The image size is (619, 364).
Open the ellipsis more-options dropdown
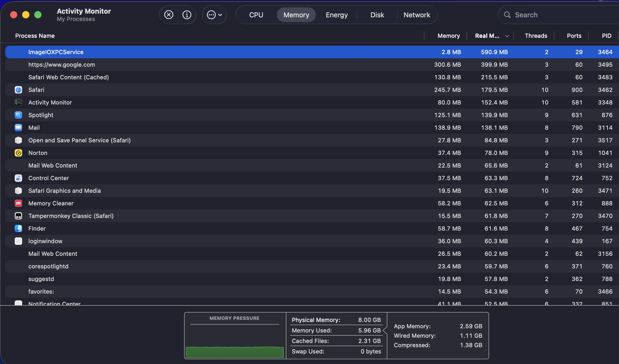pos(214,15)
